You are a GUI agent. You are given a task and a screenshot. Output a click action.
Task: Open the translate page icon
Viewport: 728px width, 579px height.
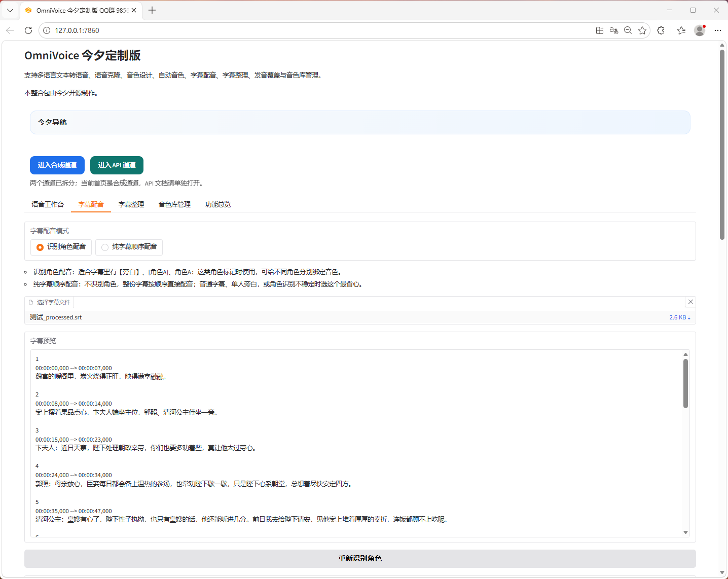coord(614,30)
